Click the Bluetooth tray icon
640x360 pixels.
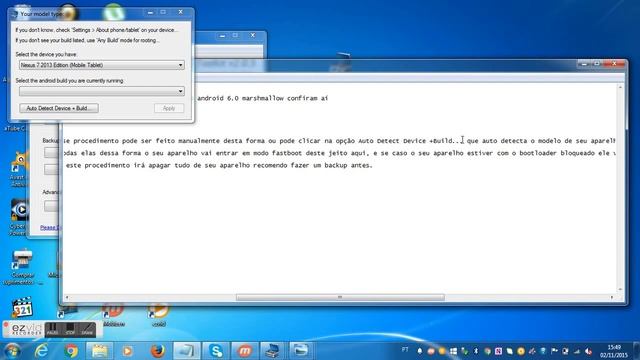point(476,351)
